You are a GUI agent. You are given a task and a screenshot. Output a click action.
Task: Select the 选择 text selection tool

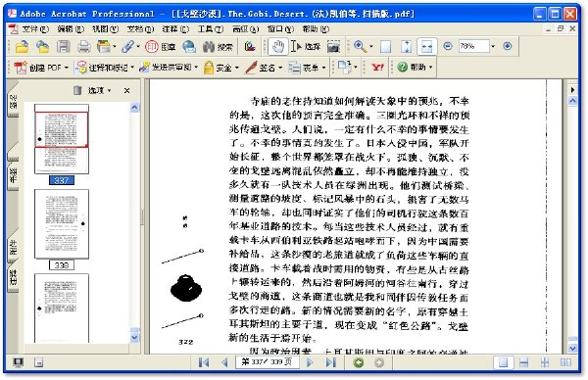[x=305, y=46]
